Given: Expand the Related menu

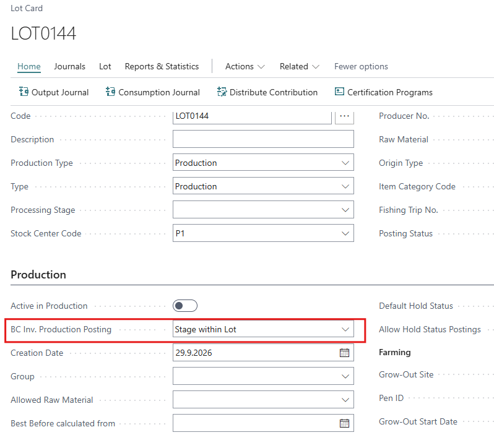Looking at the screenshot, I should point(300,66).
